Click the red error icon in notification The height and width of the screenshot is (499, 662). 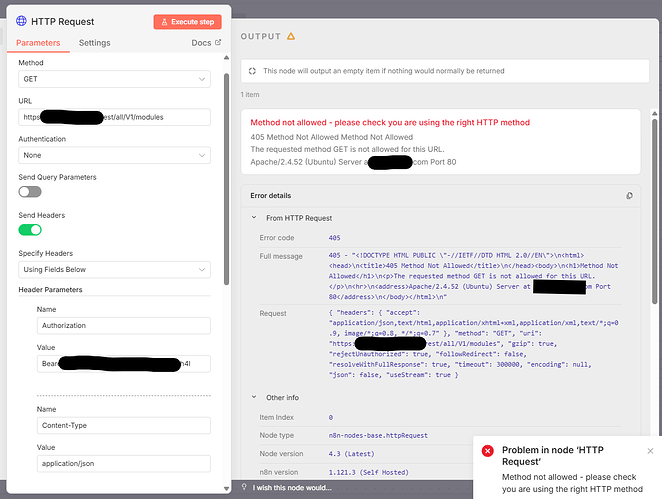coord(488,451)
